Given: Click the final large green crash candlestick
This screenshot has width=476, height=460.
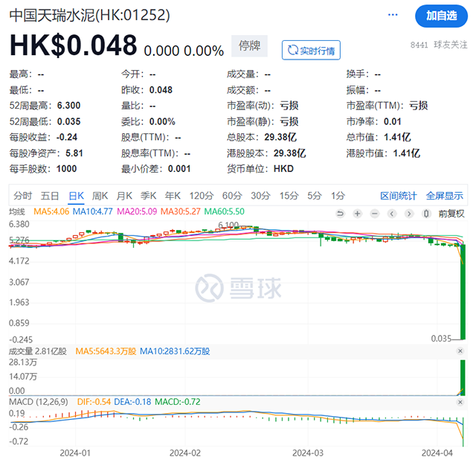Looking at the screenshot, I should (x=463, y=292).
